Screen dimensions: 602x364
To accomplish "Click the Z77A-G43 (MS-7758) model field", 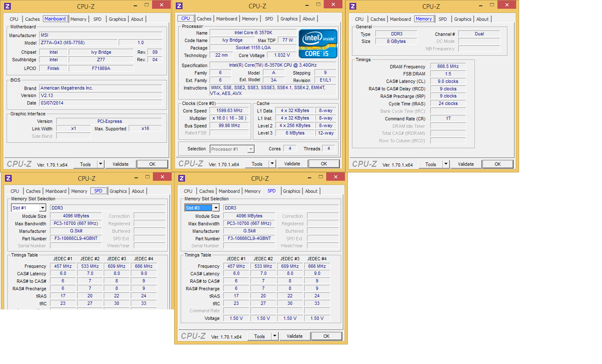I will [78, 42].
